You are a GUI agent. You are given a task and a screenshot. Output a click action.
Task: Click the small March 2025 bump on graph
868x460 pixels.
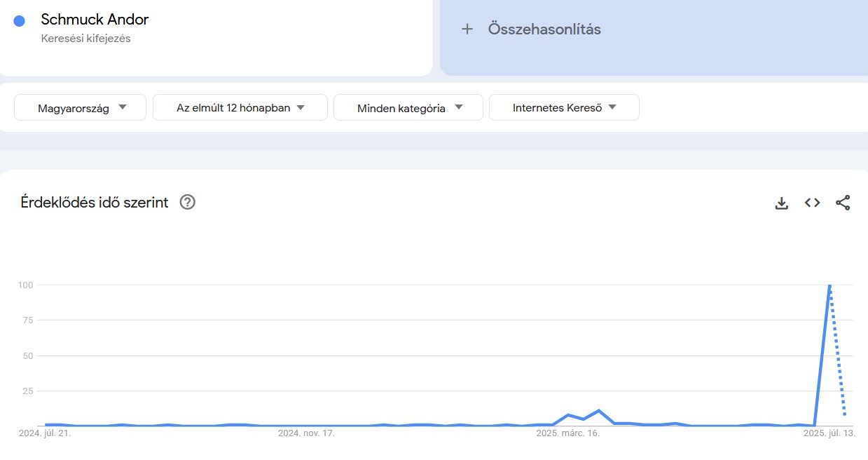pyautogui.click(x=598, y=411)
